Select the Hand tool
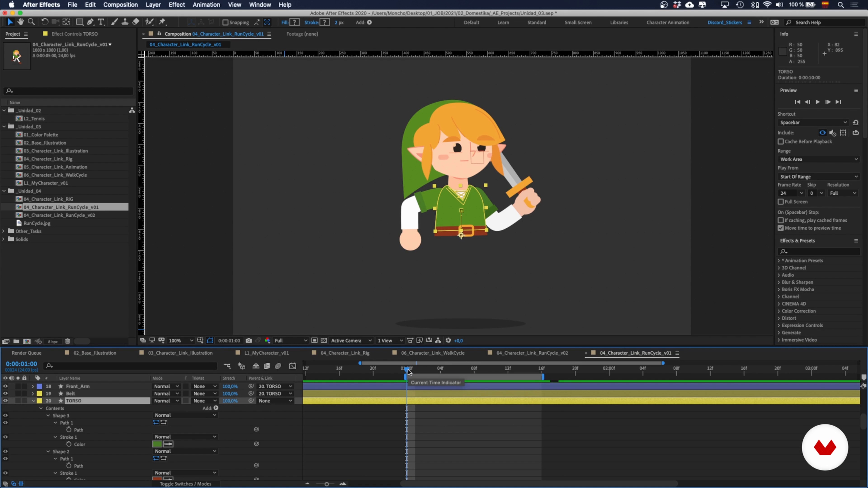Viewport: 868px width, 488px height. click(x=21, y=22)
